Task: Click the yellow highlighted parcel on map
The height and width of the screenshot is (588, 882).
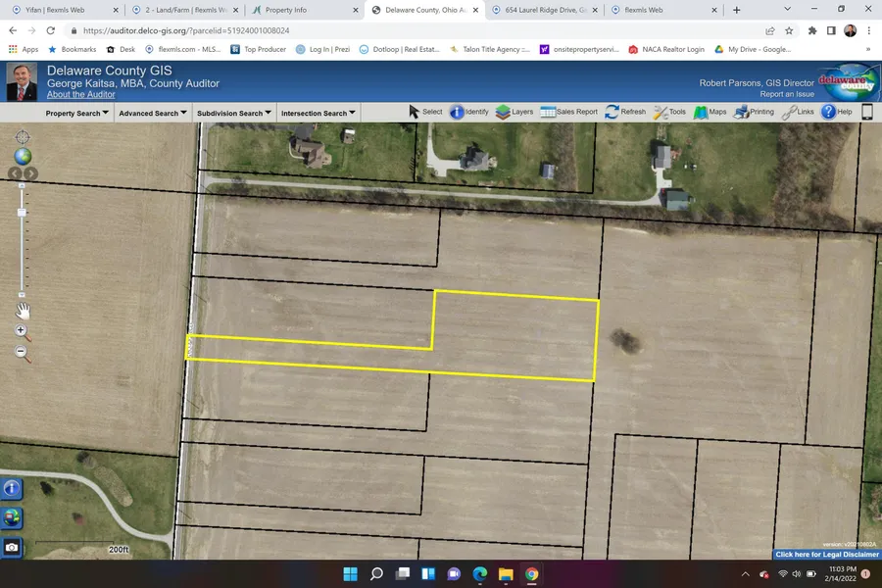Action: (514, 338)
